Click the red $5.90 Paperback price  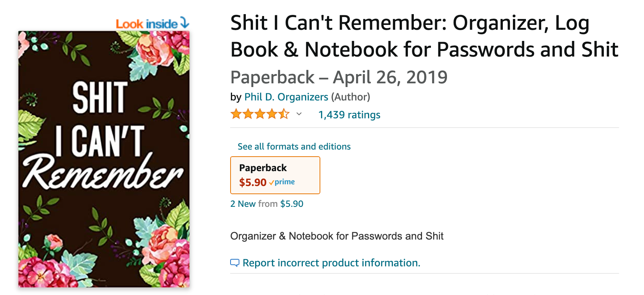[x=253, y=182]
